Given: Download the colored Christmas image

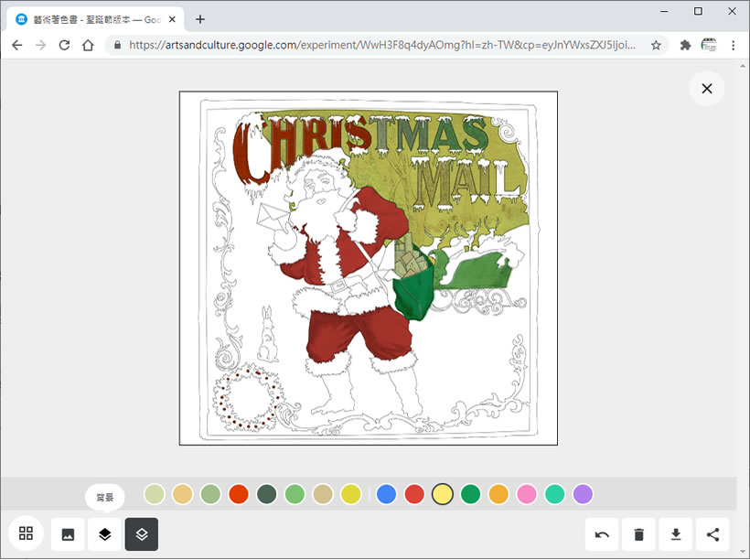Looking at the screenshot, I should click(676, 534).
